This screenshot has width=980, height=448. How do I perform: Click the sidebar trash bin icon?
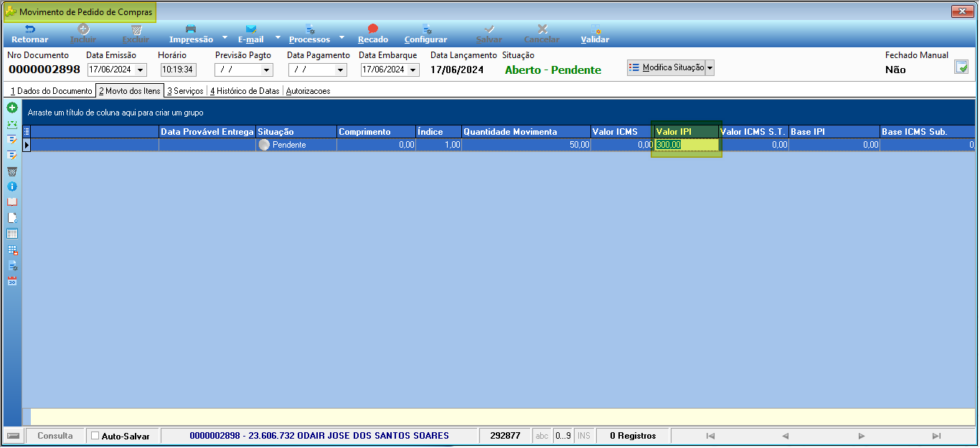[12, 171]
